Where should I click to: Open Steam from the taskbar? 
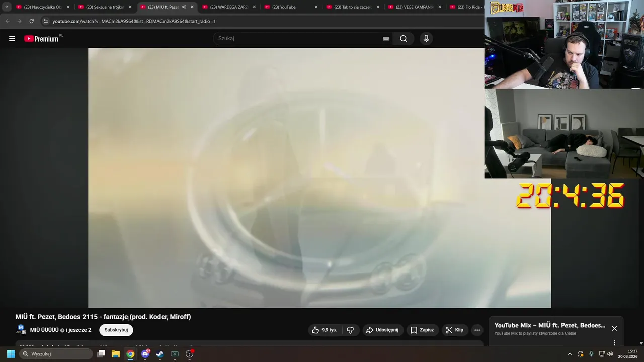point(160,354)
